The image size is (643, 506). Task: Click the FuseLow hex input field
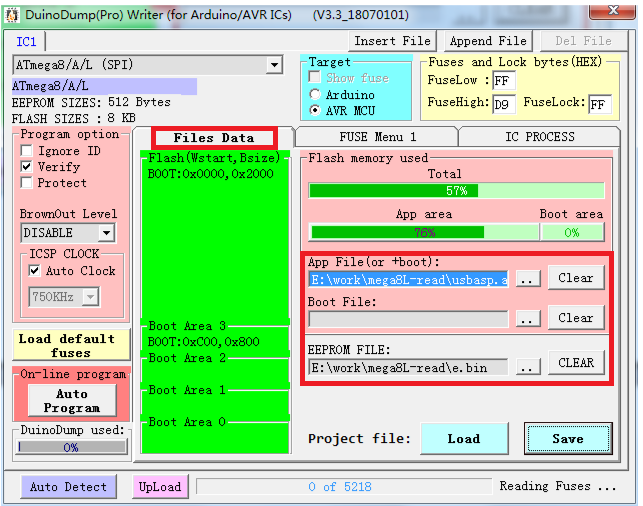pyautogui.click(x=504, y=80)
